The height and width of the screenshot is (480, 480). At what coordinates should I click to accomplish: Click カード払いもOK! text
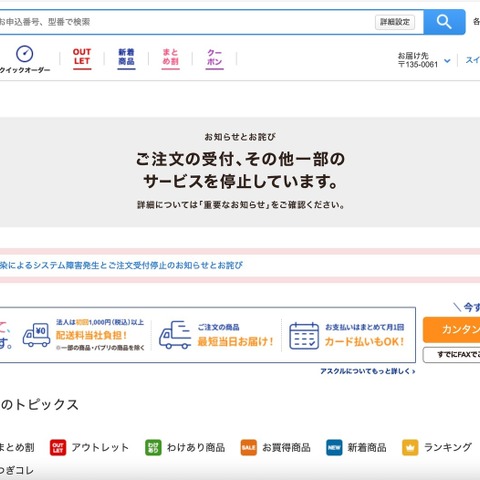[x=364, y=341]
